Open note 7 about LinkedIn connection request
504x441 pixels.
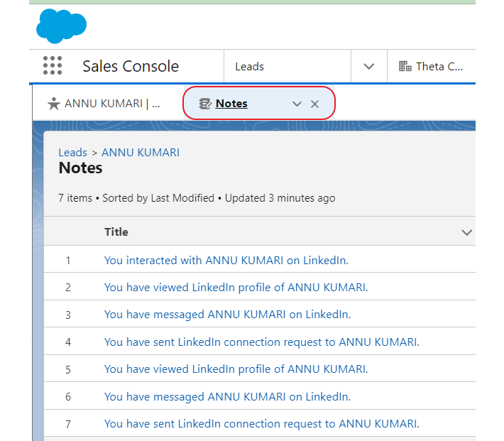click(262, 424)
